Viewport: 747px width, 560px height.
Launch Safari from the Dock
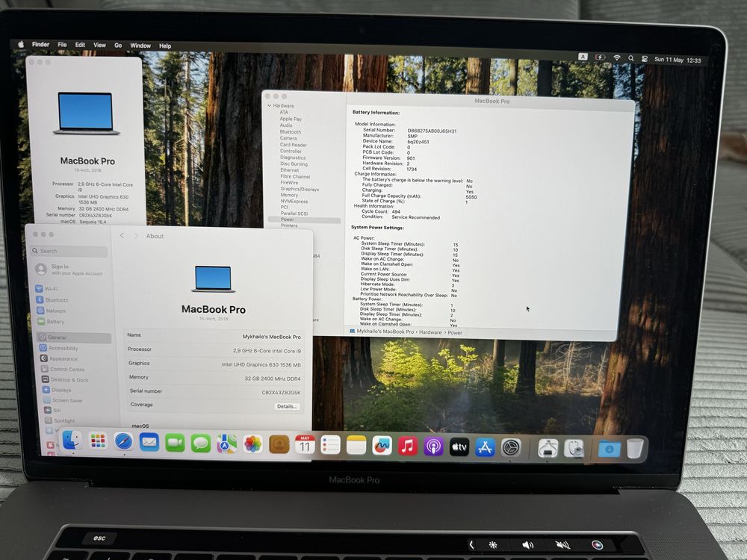(123, 442)
